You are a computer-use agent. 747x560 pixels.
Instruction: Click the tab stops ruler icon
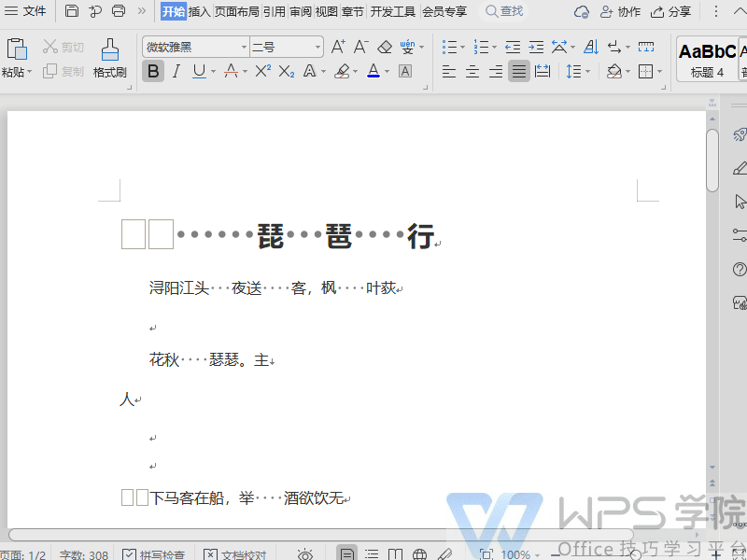tap(646, 47)
